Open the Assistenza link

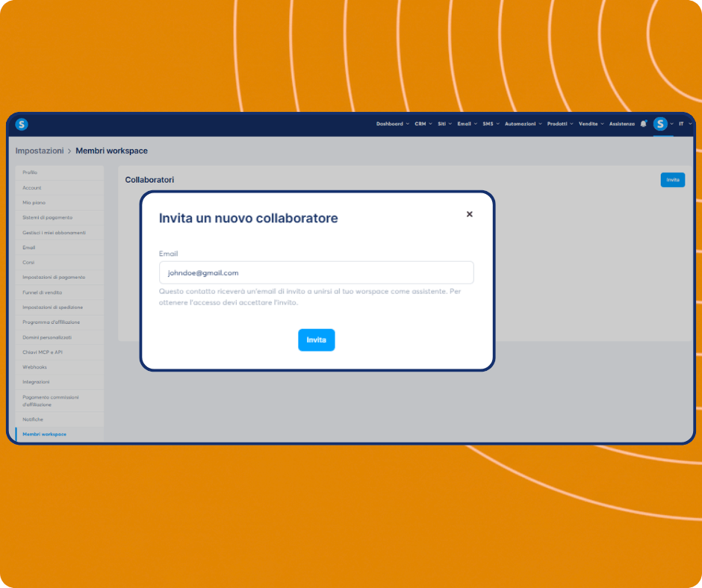[x=621, y=124]
